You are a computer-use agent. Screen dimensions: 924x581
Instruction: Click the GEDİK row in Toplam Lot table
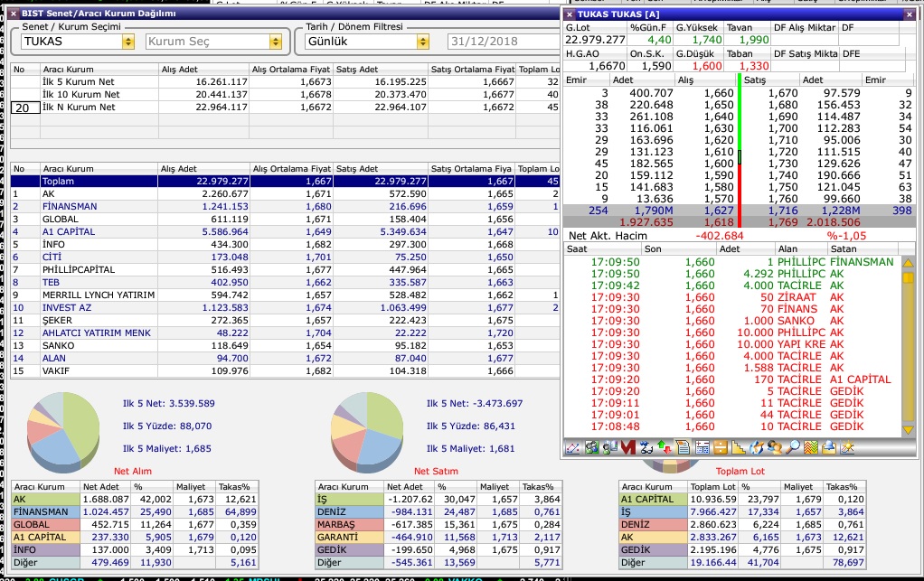tap(742, 549)
